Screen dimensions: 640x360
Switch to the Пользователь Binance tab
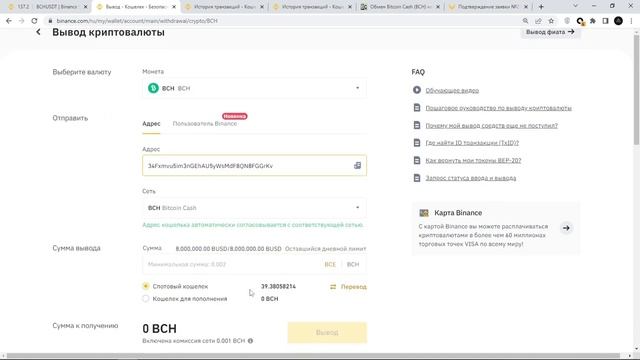(x=204, y=124)
